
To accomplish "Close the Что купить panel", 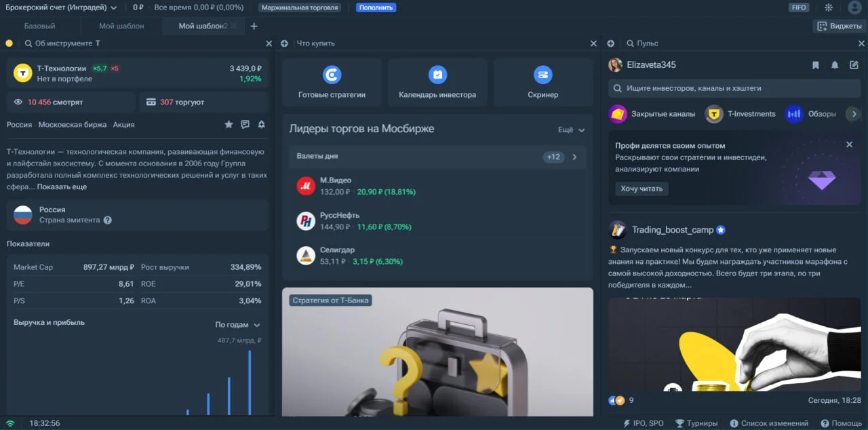I will pos(593,43).
